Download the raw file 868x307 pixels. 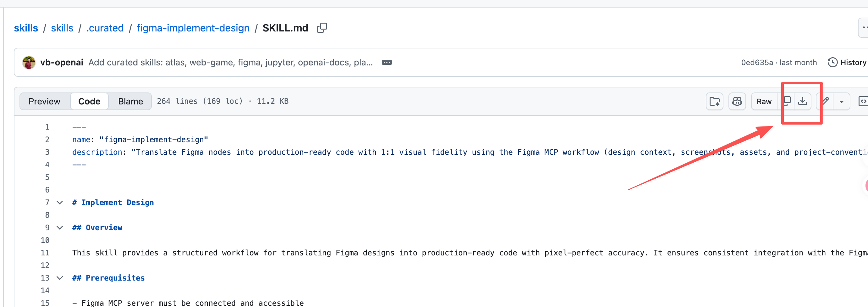(x=803, y=101)
